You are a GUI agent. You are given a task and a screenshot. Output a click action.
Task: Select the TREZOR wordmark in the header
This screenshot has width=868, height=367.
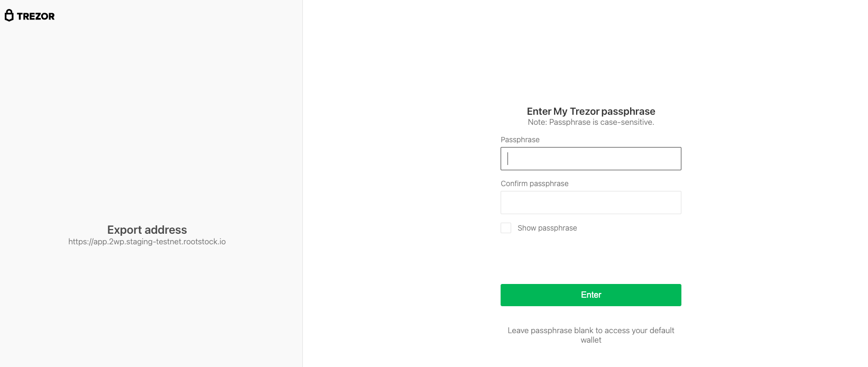pos(35,16)
